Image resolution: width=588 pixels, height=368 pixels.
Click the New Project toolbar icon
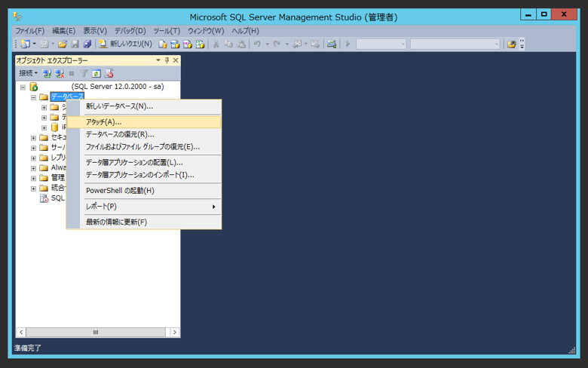pos(25,44)
